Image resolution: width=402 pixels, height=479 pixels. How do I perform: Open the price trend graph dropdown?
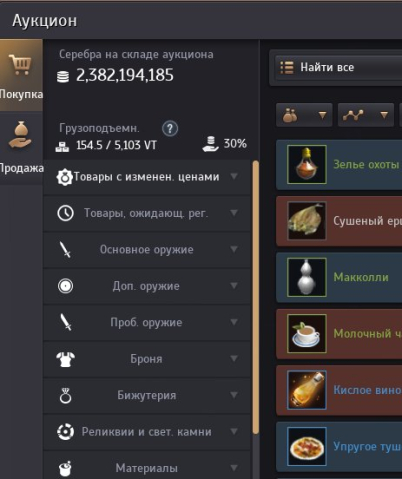pyautogui.click(x=366, y=115)
